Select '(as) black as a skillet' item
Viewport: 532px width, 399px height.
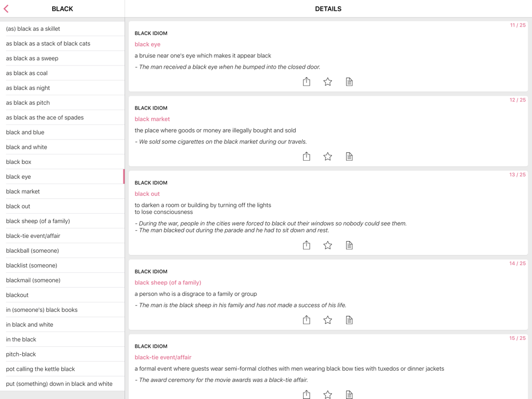click(33, 29)
